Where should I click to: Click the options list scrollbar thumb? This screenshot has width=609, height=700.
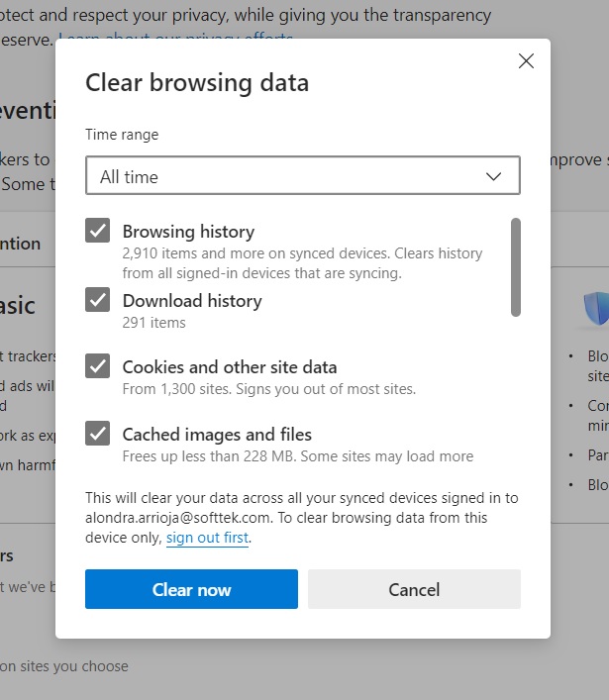coord(515,267)
